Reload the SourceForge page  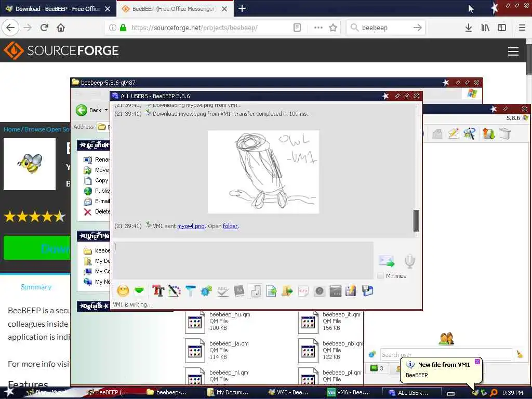tap(45, 28)
